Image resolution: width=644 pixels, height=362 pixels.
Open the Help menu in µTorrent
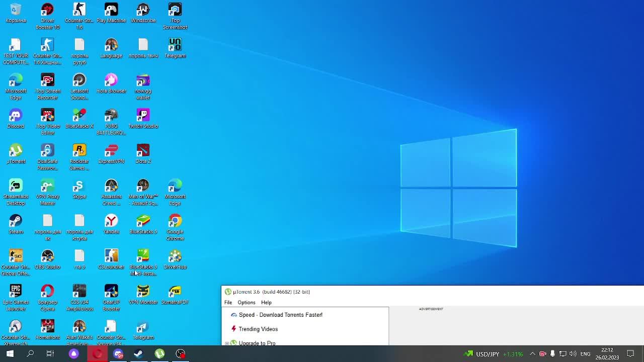(x=266, y=303)
